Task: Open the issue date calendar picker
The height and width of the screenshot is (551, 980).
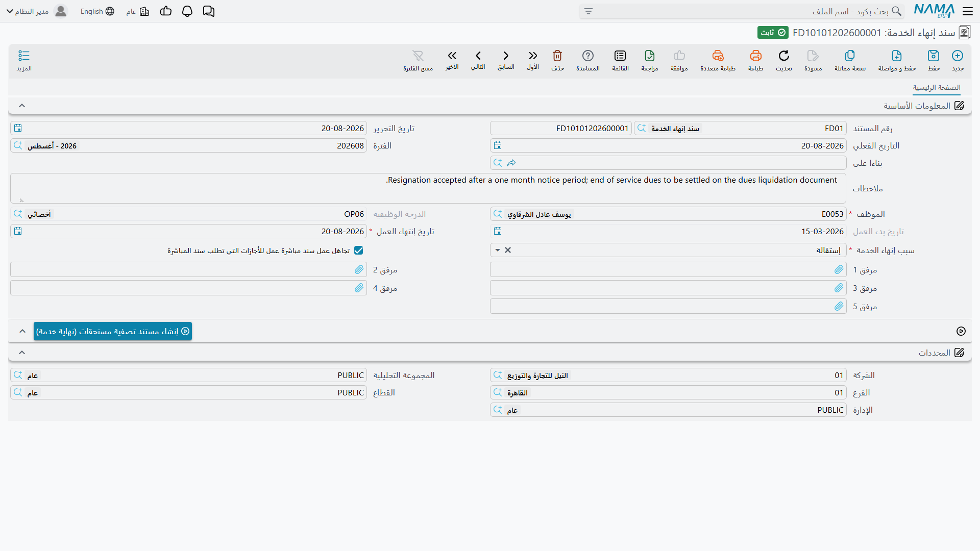Action: [18, 128]
